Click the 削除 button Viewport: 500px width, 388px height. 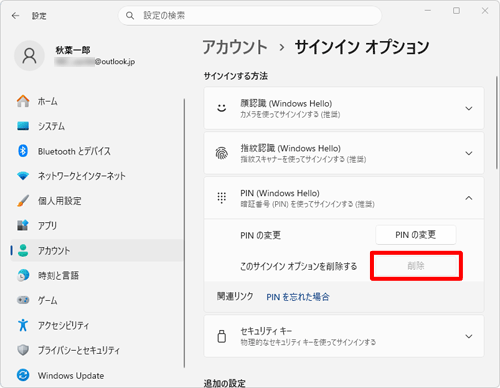pos(416,266)
